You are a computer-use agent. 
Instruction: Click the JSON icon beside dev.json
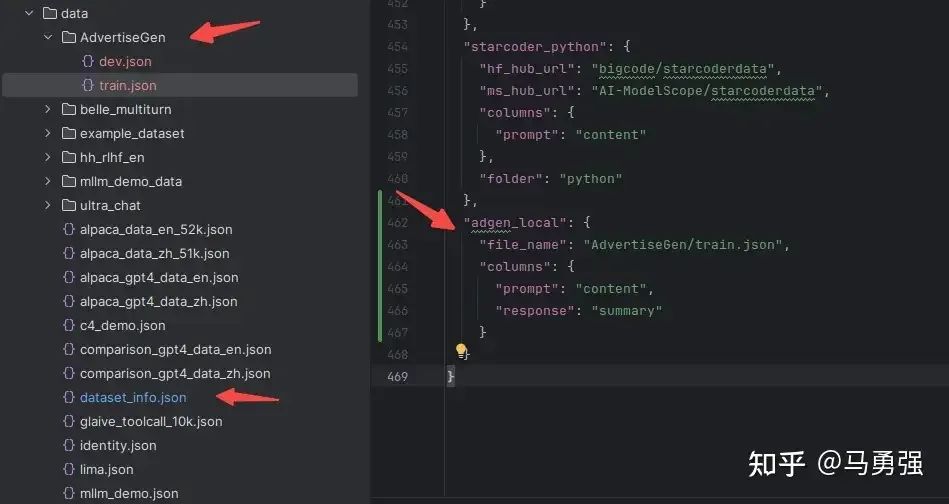point(88,61)
